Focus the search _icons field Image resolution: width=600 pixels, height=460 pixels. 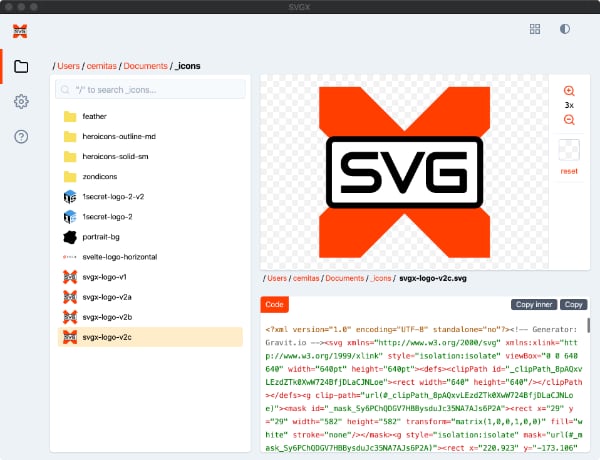tap(150, 90)
